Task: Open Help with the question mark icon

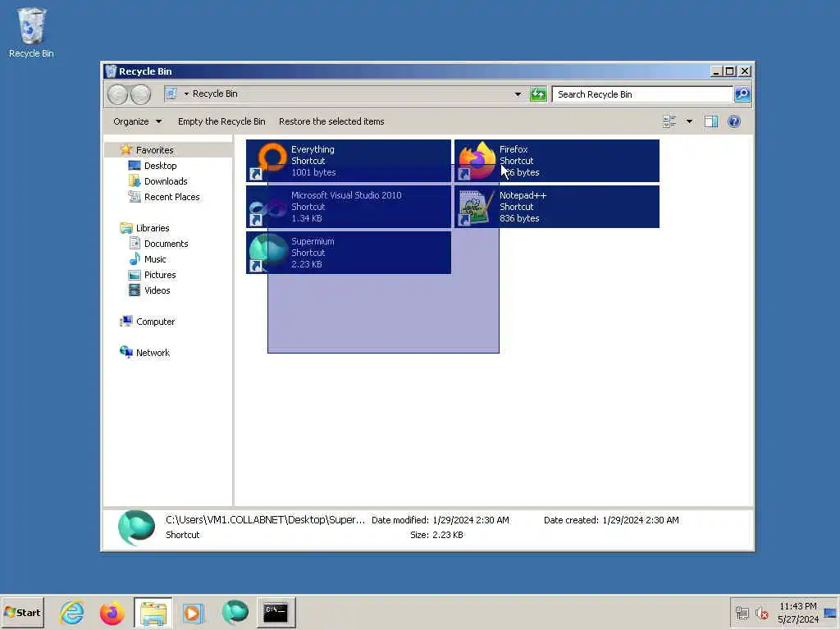Action: (x=734, y=121)
